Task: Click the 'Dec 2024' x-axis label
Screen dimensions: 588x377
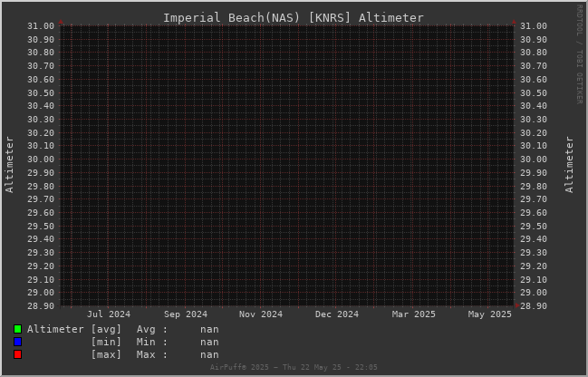Action: (x=337, y=314)
